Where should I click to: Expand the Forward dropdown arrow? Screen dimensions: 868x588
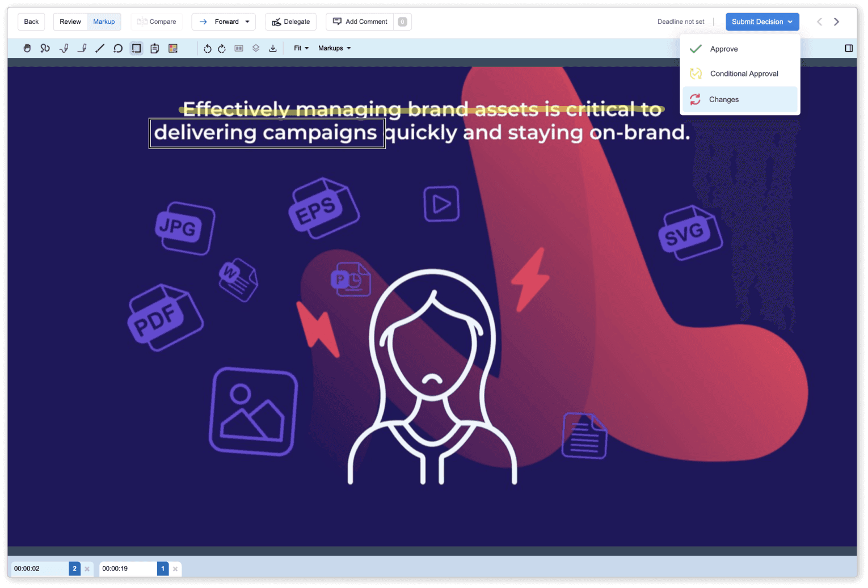[247, 22]
